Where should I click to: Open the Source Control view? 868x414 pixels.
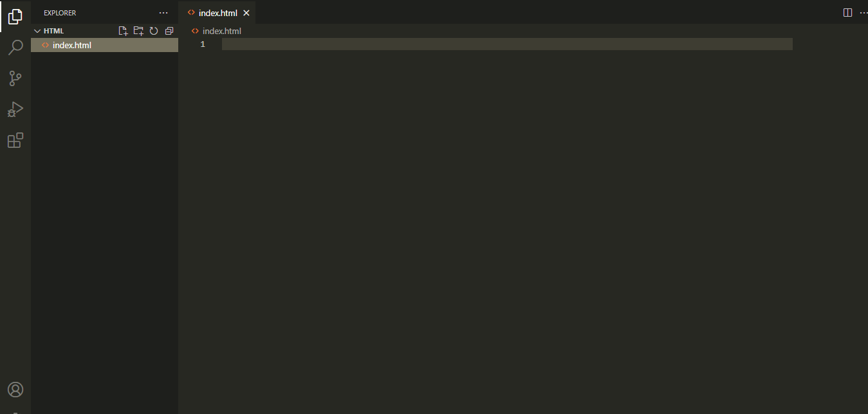(x=15, y=78)
